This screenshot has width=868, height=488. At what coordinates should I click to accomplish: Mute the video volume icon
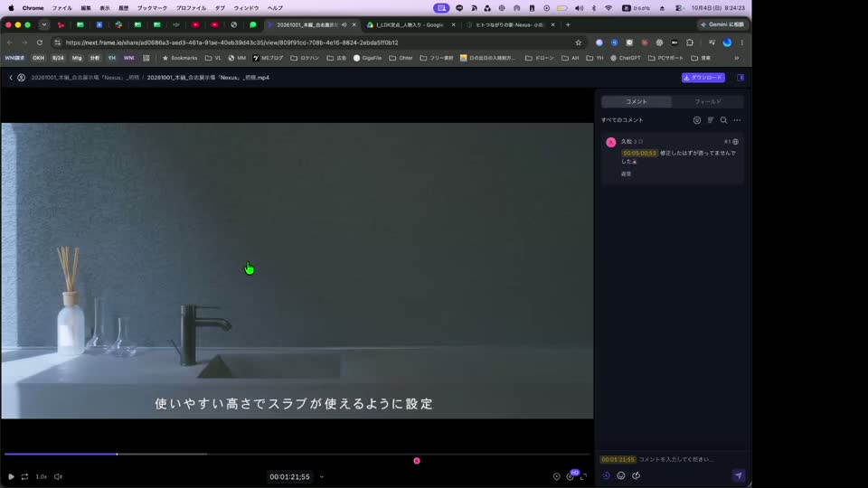(x=58, y=476)
